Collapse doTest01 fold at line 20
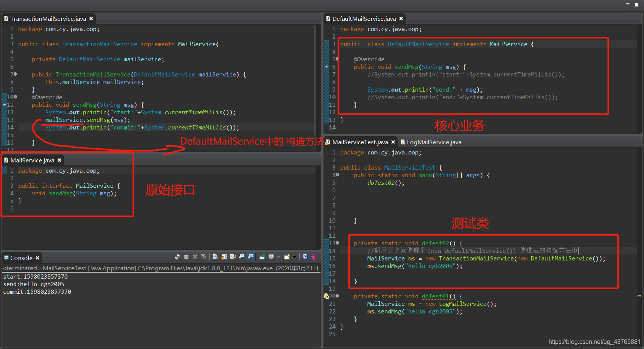 337,296
